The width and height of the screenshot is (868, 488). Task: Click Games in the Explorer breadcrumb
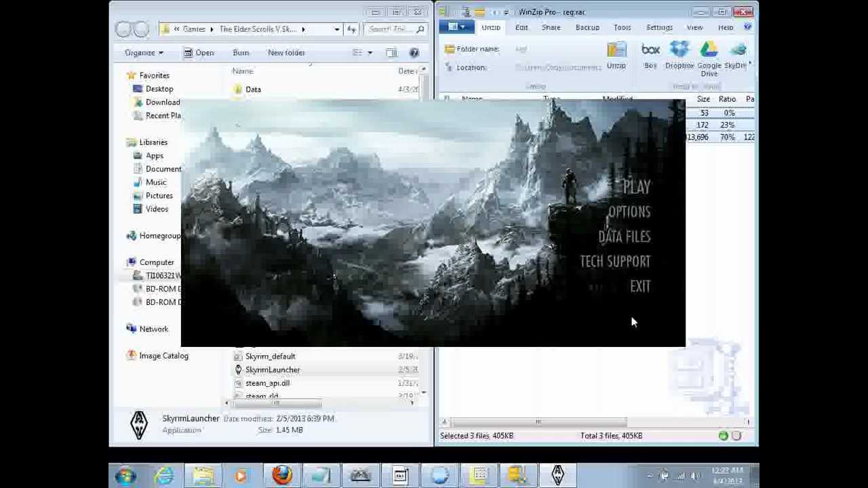193,29
